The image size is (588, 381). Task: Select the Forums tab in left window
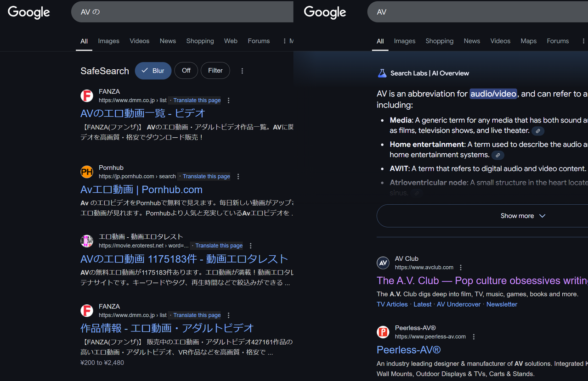(x=259, y=41)
